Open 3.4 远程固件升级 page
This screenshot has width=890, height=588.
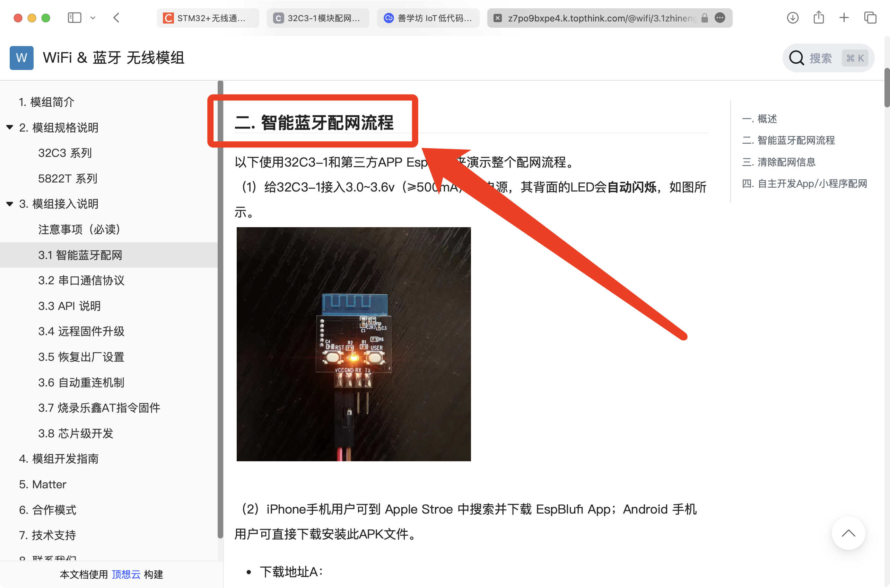81,331
